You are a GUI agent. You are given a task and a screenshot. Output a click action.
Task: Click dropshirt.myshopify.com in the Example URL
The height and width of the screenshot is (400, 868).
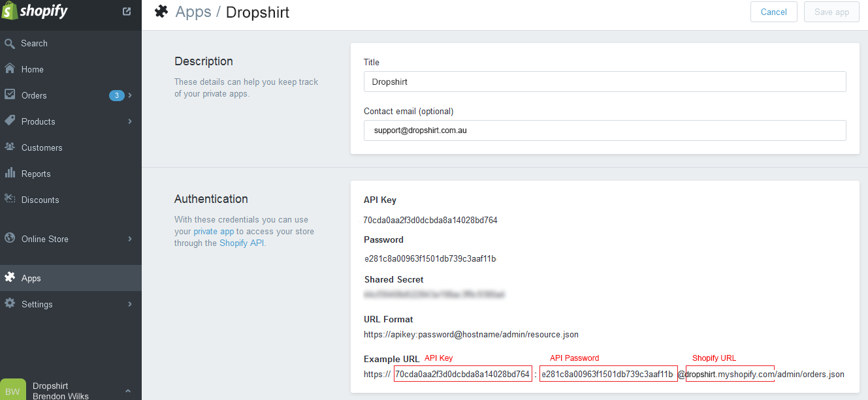point(730,374)
